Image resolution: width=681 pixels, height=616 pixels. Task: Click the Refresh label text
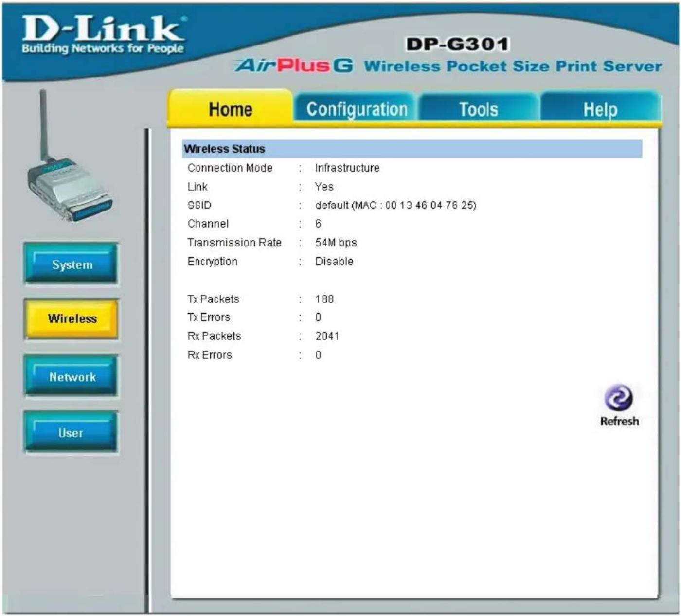point(619,422)
